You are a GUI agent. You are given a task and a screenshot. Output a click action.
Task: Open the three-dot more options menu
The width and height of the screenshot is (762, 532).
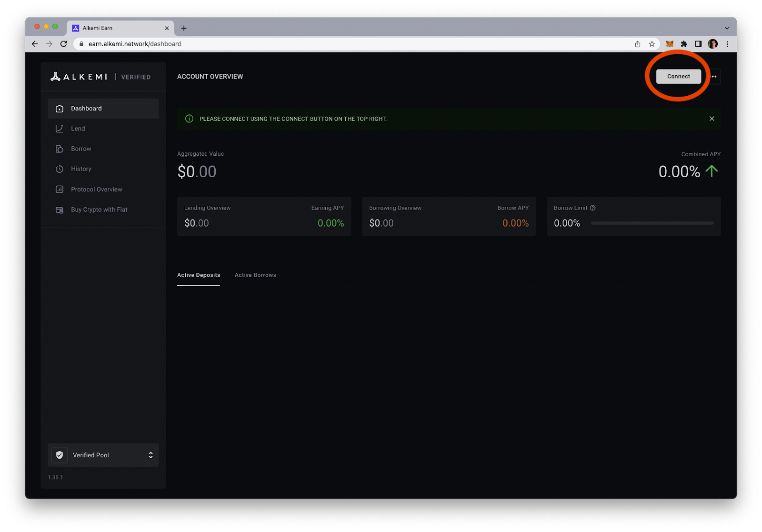713,76
